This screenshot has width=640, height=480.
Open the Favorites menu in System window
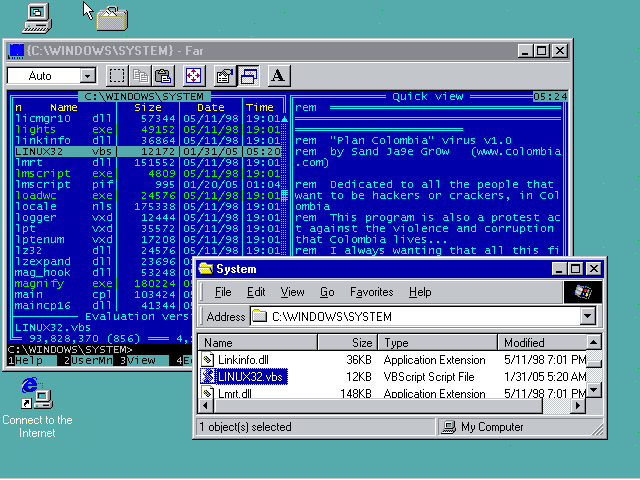(371, 292)
